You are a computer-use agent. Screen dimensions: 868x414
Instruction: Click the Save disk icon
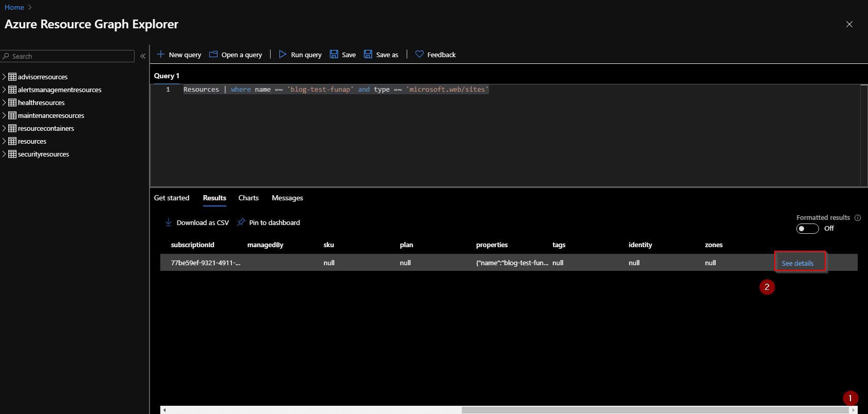pos(334,54)
